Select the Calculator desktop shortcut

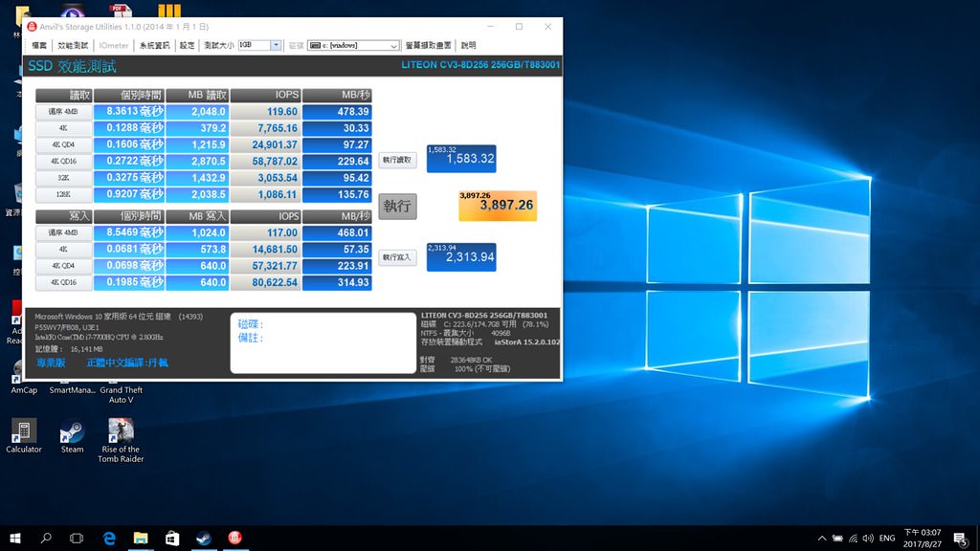tap(24, 436)
